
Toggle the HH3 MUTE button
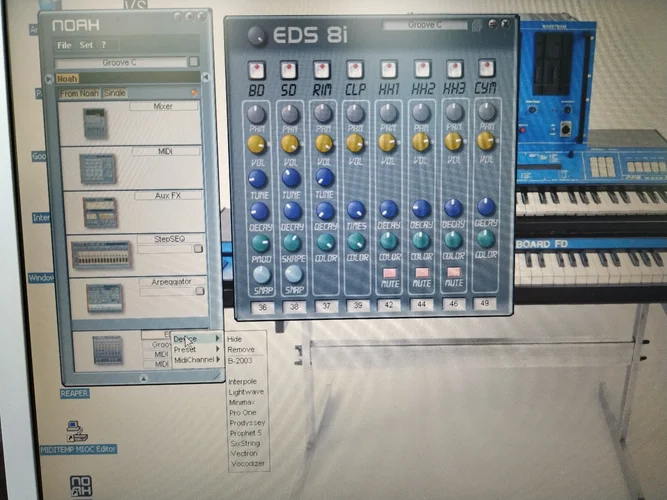454,272
